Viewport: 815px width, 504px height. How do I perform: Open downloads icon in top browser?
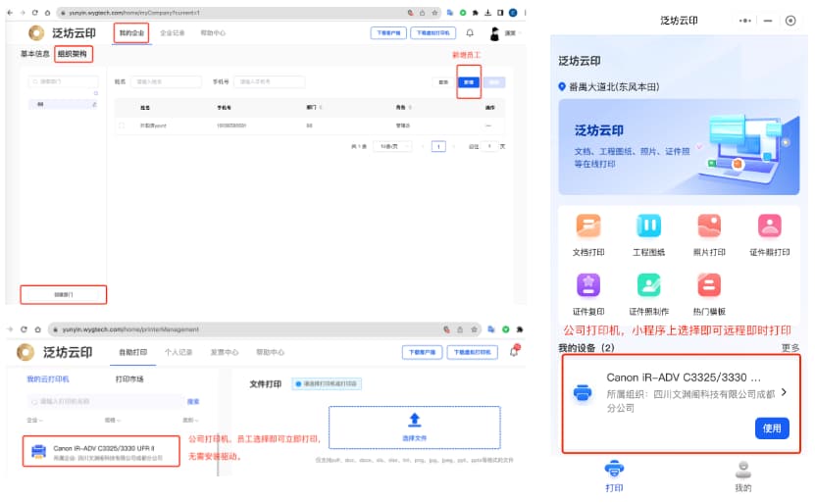(487, 13)
